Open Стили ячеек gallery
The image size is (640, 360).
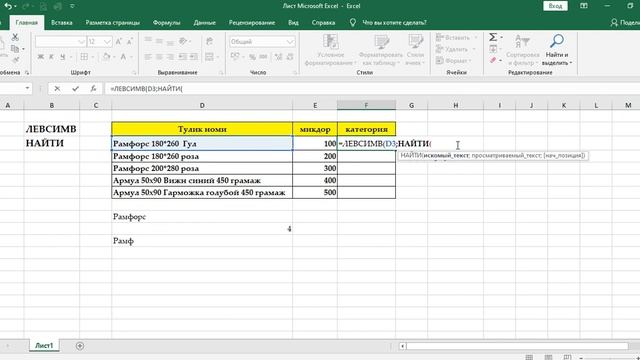[416, 50]
